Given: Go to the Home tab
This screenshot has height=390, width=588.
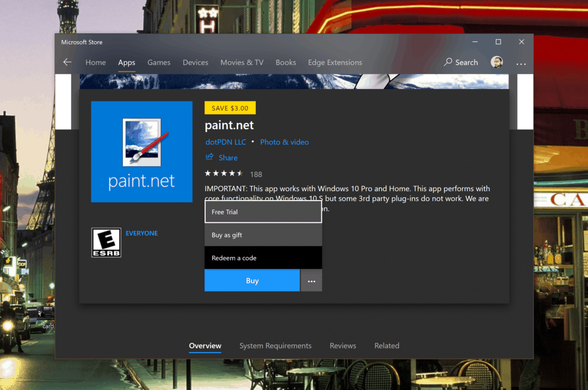Looking at the screenshot, I should (96, 62).
